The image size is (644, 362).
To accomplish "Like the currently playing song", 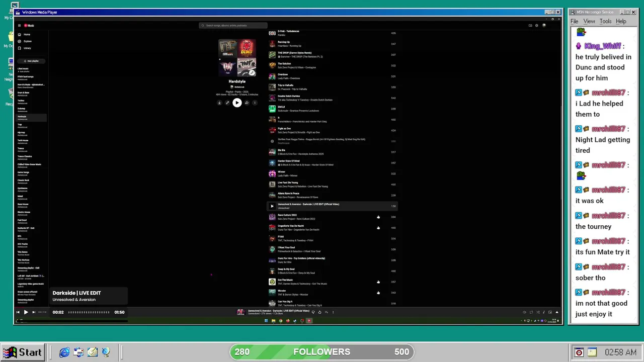I will tap(319, 312).
